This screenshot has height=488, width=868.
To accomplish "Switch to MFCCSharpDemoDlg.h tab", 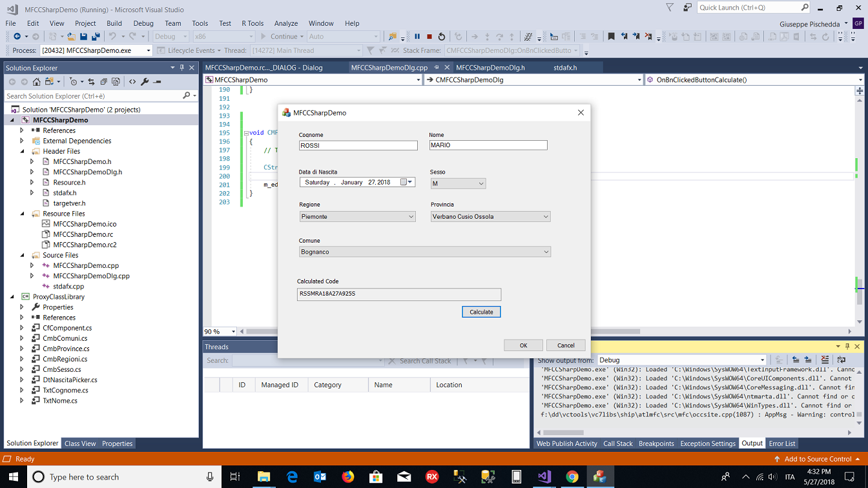I will click(x=490, y=67).
